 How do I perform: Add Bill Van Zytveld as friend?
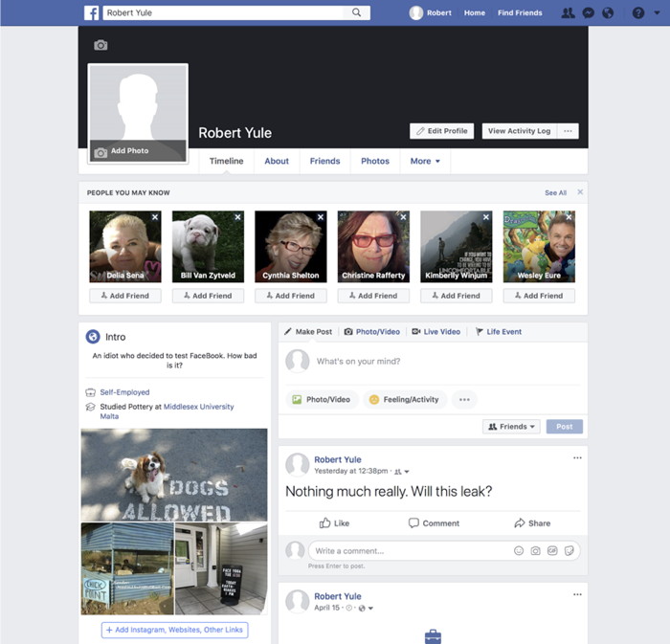(208, 296)
